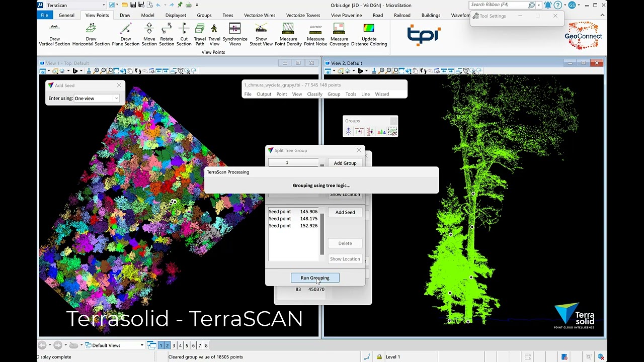The width and height of the screenshot is (644, 362).
Task: Toggle view 1 button in view toggles
Action: [x=161, y=345]
